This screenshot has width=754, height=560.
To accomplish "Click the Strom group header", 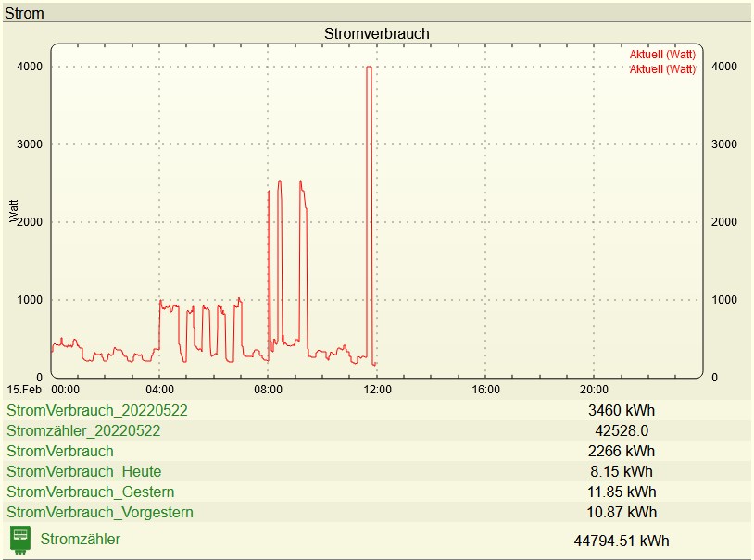I will point(24,14).
